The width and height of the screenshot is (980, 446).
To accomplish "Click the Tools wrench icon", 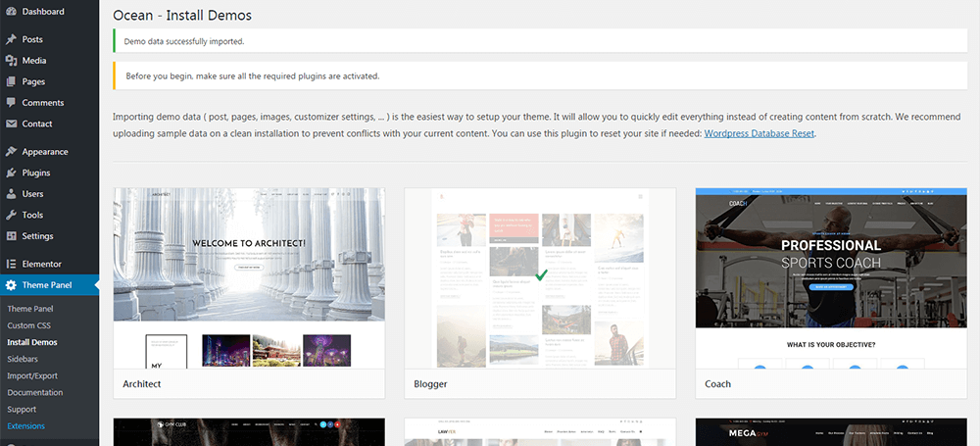I will (10, 215).
